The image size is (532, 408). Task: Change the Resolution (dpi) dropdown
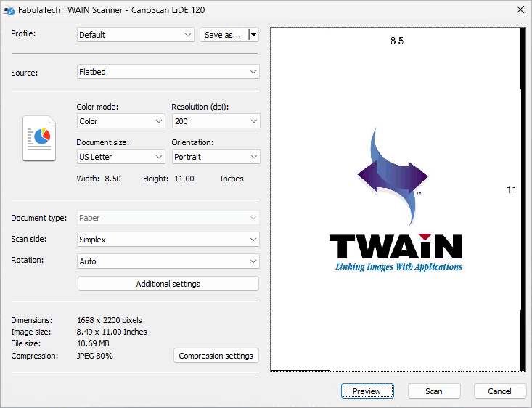[x=215, y=121]
